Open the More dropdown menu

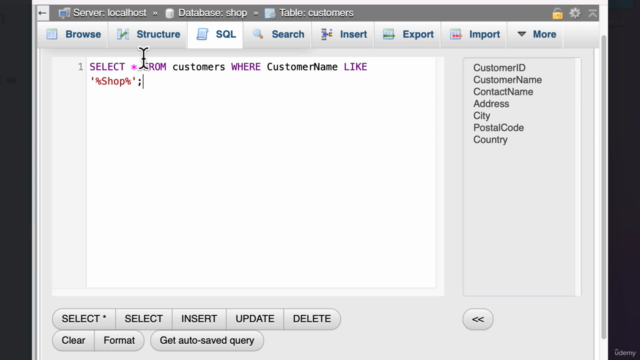tap(537, 34)
